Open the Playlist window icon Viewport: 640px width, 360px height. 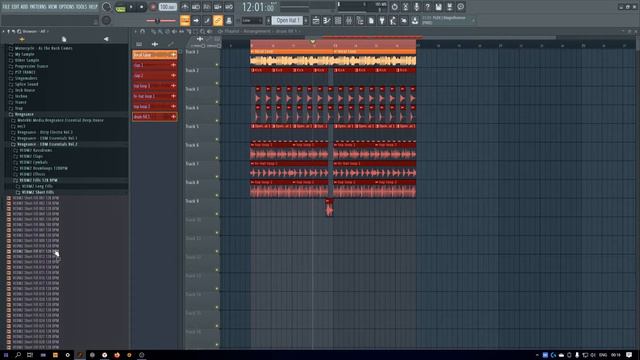(316, 20)
